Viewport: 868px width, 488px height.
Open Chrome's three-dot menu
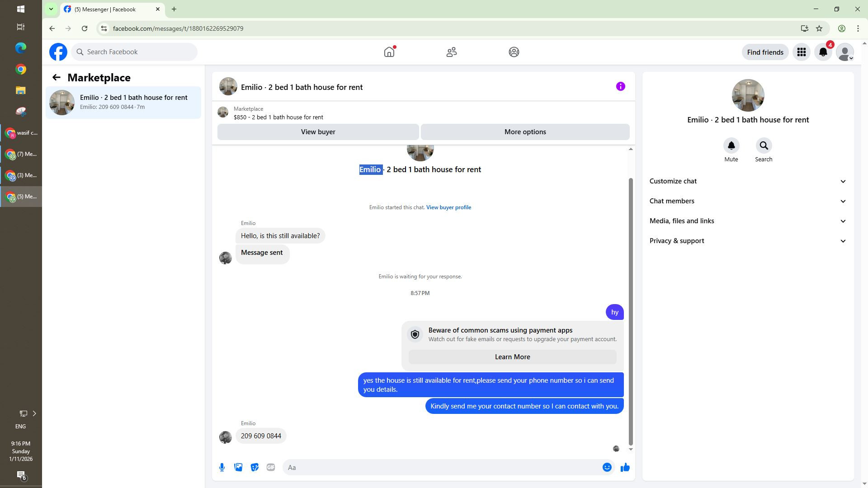pos(858,28)
